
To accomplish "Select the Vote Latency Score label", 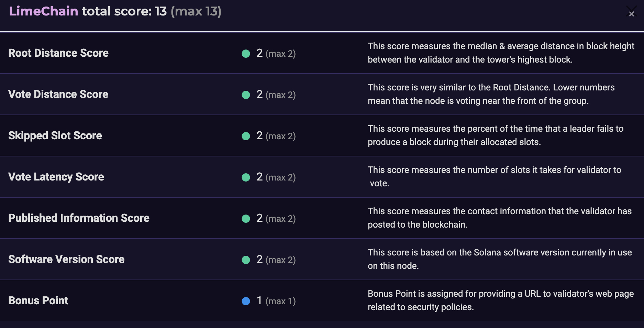I will 56,177.
